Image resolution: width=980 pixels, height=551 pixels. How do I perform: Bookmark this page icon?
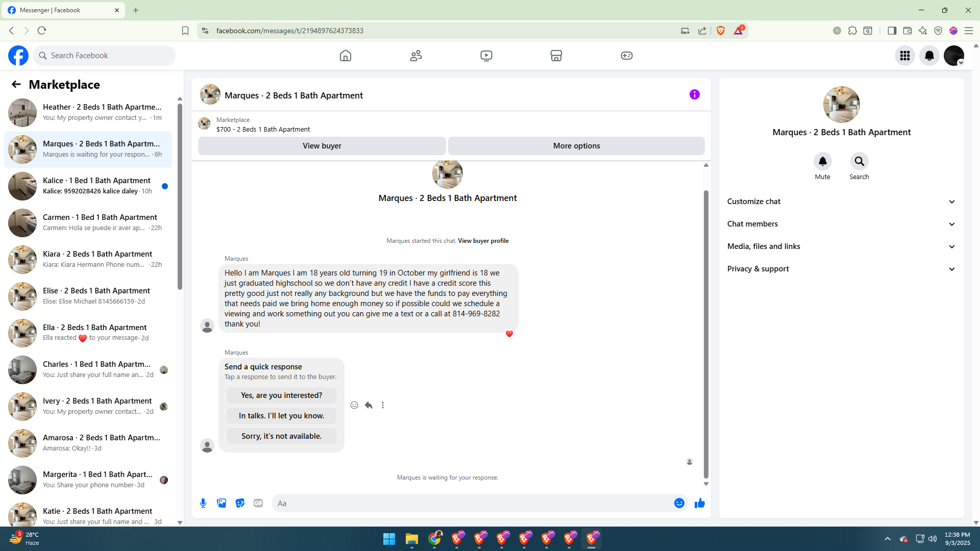185,31
